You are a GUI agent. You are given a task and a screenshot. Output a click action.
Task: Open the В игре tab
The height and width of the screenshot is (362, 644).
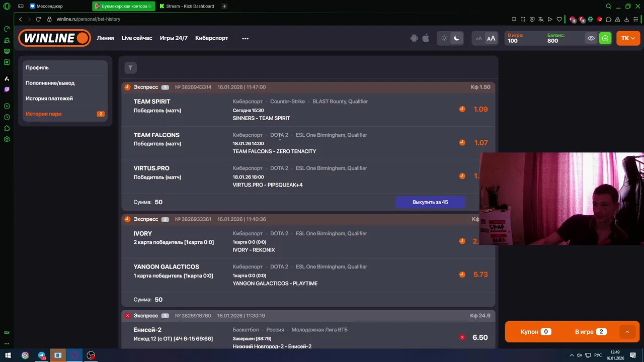click(591, 332)
